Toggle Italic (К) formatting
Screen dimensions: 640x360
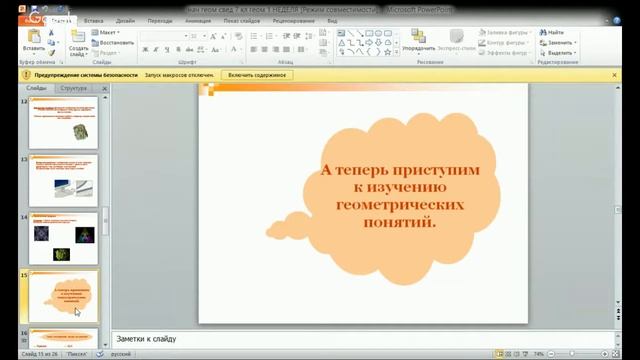(156, 49)
